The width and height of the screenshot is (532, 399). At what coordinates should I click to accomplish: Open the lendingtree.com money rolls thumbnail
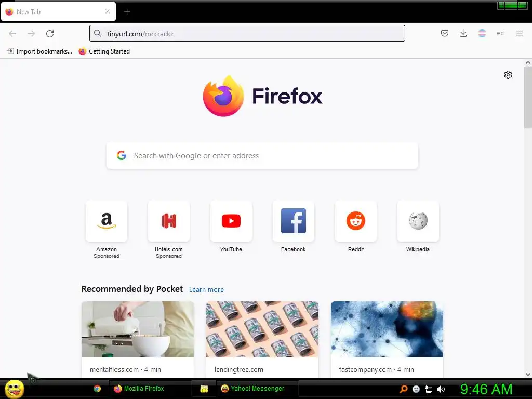tap(262, 329)
